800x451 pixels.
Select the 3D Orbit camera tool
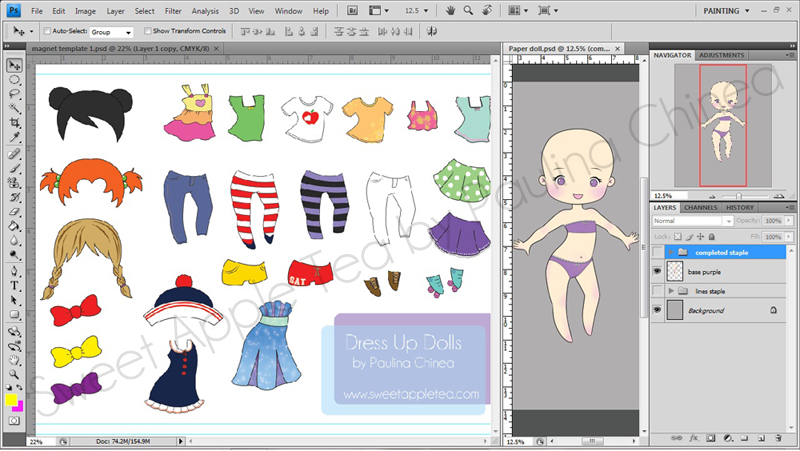(x=14, y=346)
